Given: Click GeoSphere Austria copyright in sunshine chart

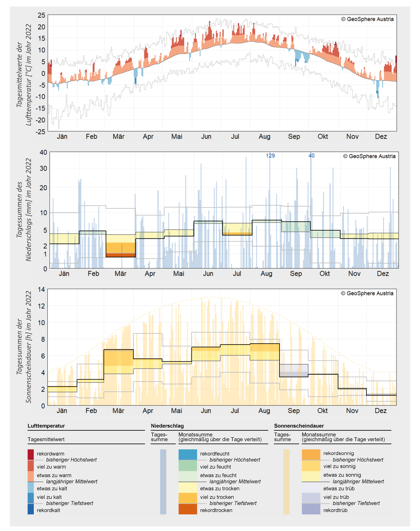Looking at the screenshot, I should (367, 293).
